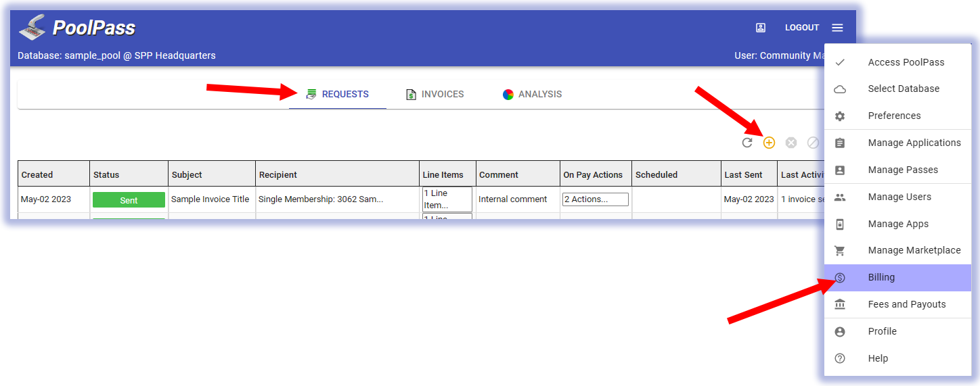The height and width of the screenshot is (386, 980).
Task: Click the Scheduled column header
Action: click(x=676, y=174)
